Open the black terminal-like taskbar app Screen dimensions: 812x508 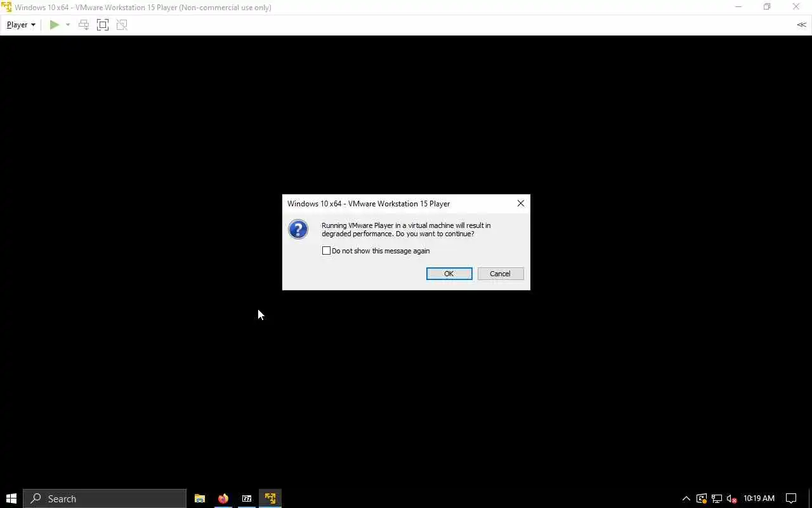(x=247, y=498)
